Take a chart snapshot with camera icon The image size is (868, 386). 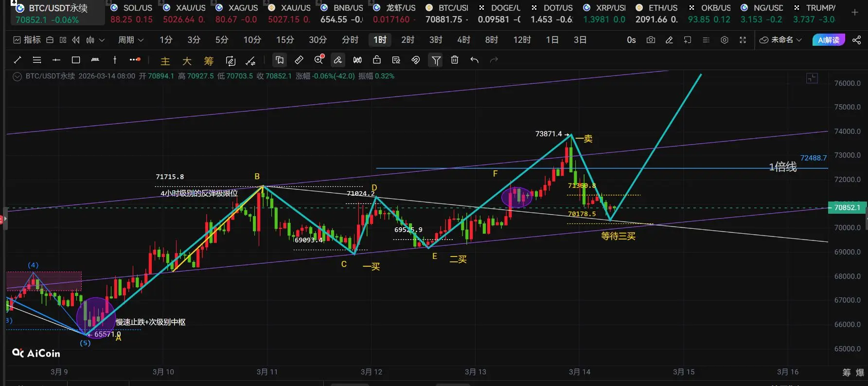(651, 40)
